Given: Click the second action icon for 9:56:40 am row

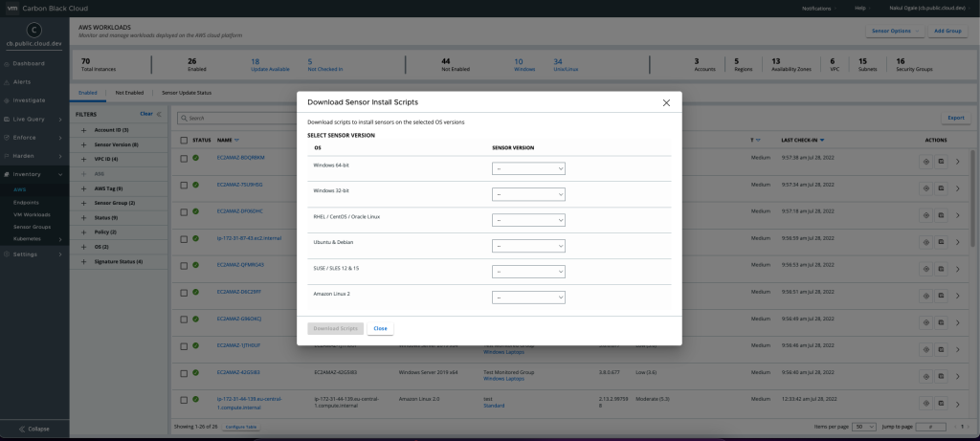Looking at the screenshot, I should (x=941, y=376).
